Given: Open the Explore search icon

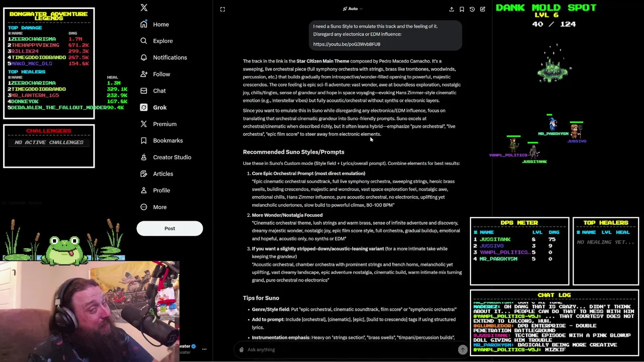Looking at the screenshot, I should click(144, 41).
